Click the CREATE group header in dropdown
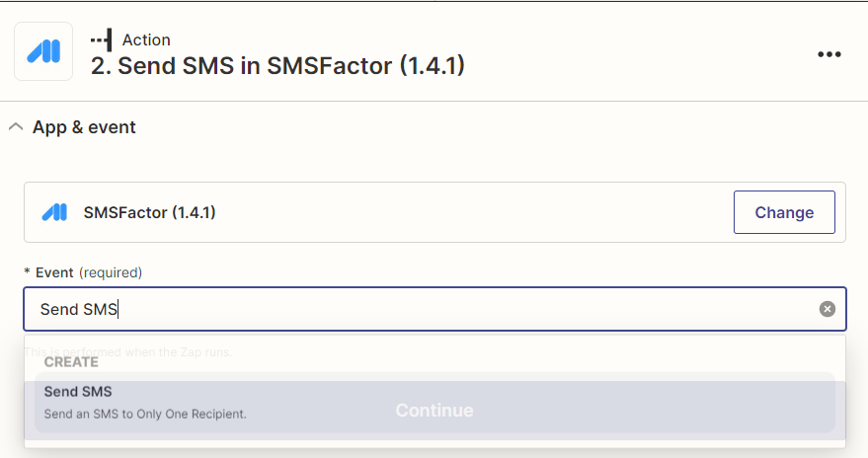This screenshot has width=868, height=458. click(71, 361)
